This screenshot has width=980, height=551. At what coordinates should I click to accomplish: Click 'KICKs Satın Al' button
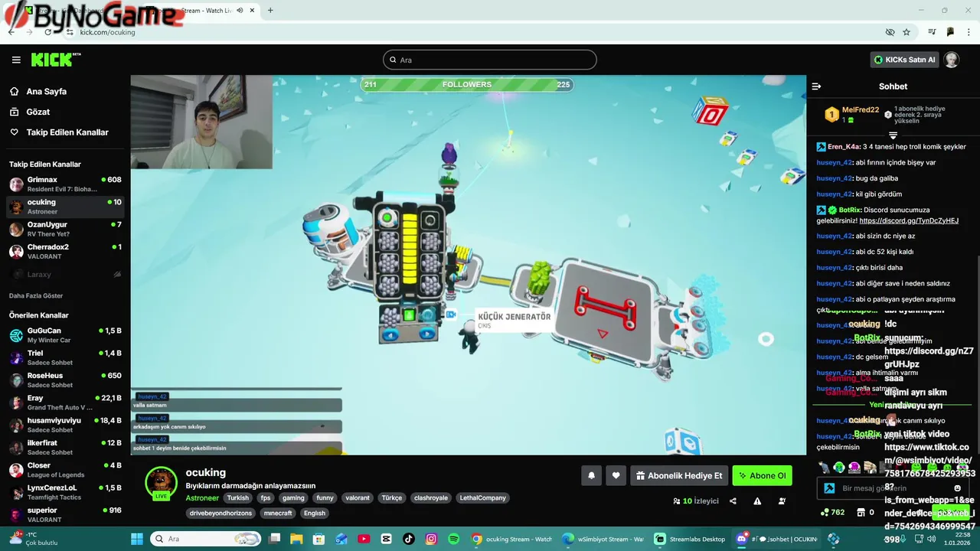click(904, 60)
